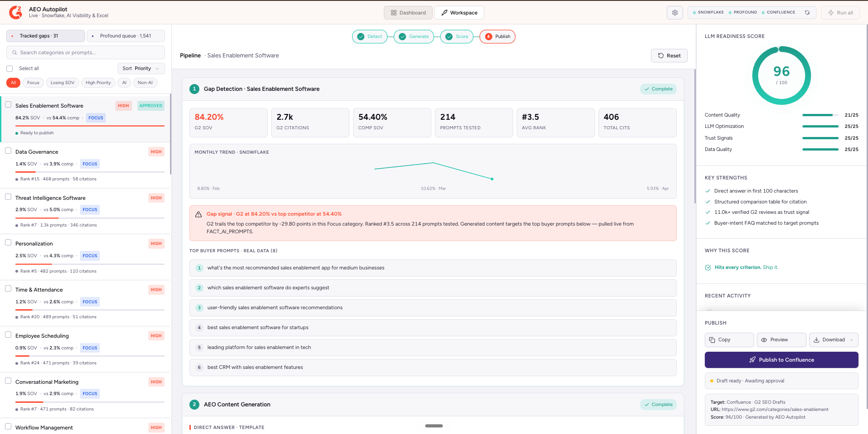Click the G2 logo icon
The image size is (868, 434).
point(15,12)
